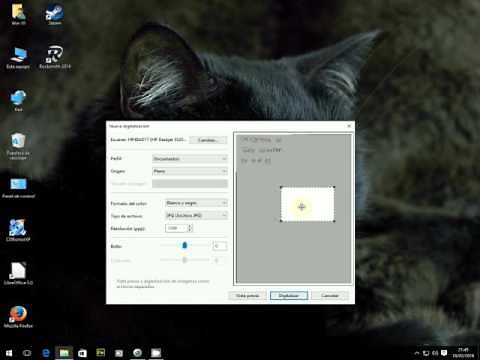Open the Origen dropdown
The image size is (480, 360).
190,171
